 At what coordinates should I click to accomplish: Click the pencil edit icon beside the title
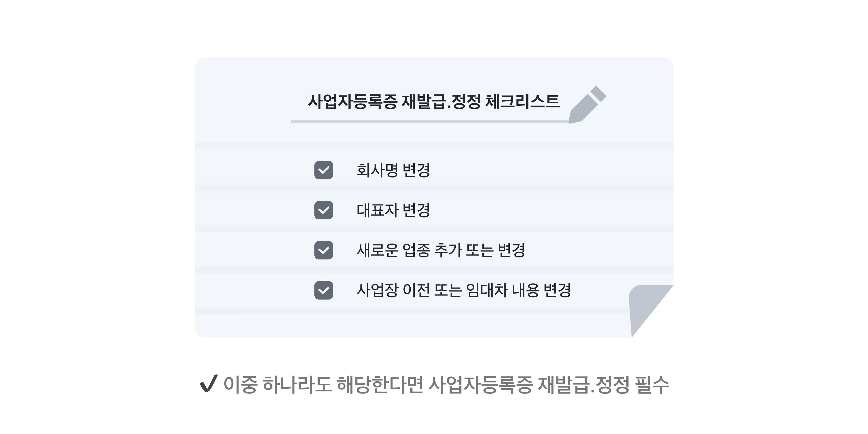pos(587,105)
